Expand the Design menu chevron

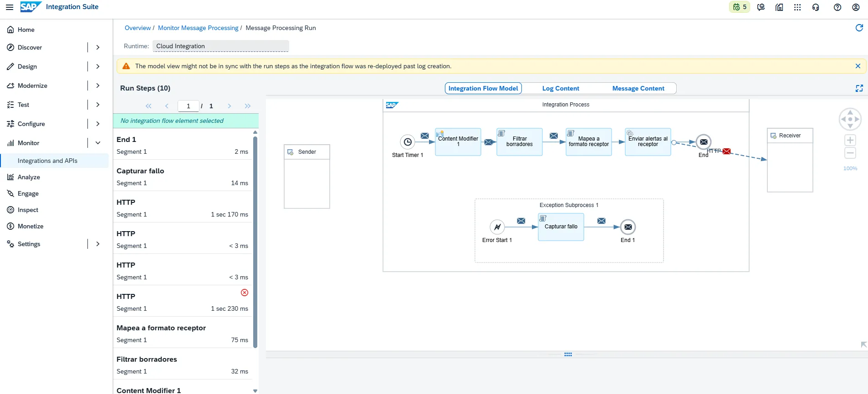pyautogui.click(x=98, y=66)
